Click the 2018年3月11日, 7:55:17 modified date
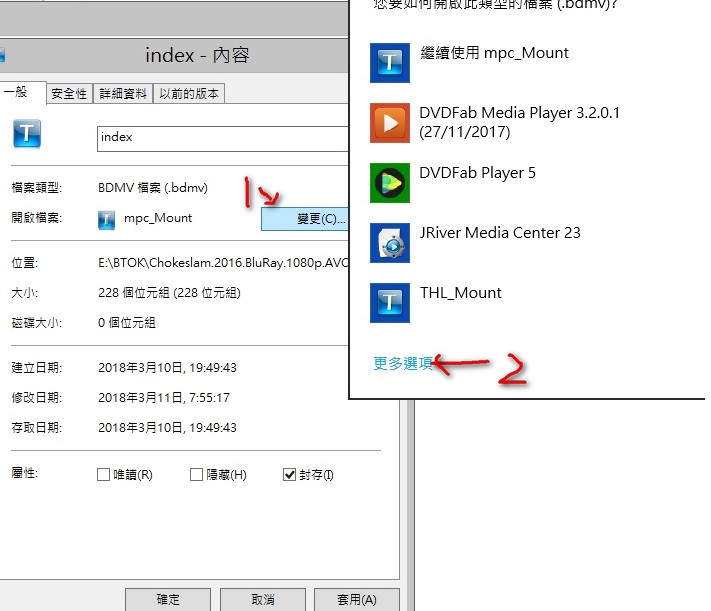The image size is (711, 611). [x=164, y=398]
